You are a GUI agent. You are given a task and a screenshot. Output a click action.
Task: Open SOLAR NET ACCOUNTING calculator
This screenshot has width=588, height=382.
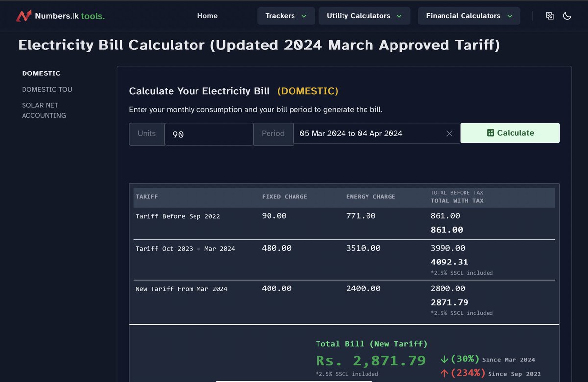point(44,110)
